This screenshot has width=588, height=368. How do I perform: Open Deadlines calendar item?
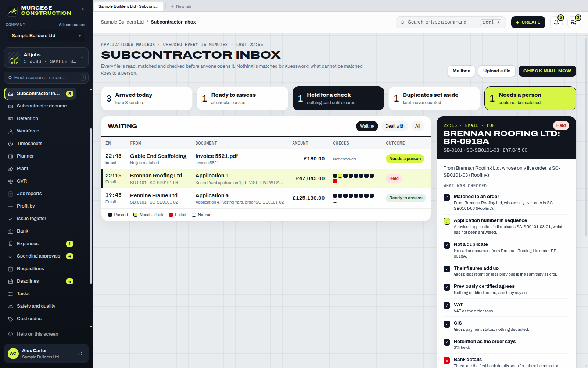coord(40,281)
